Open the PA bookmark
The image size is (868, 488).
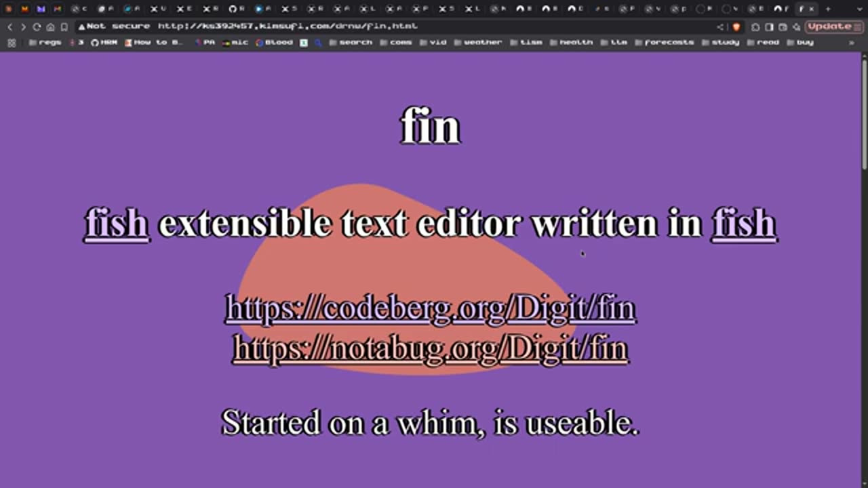(x=205, y=42)
